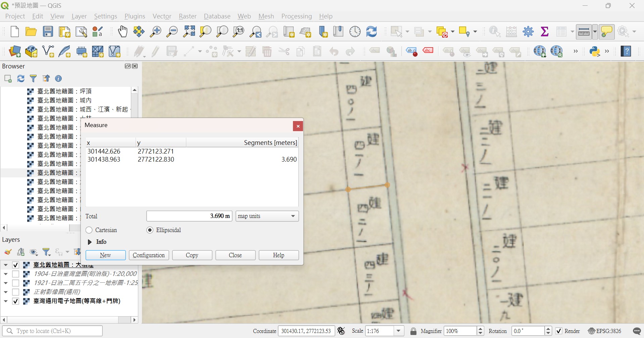This screenshot has width=644, height=338.
Task: Click the Browser panel refresh icon
Action: 21,78
